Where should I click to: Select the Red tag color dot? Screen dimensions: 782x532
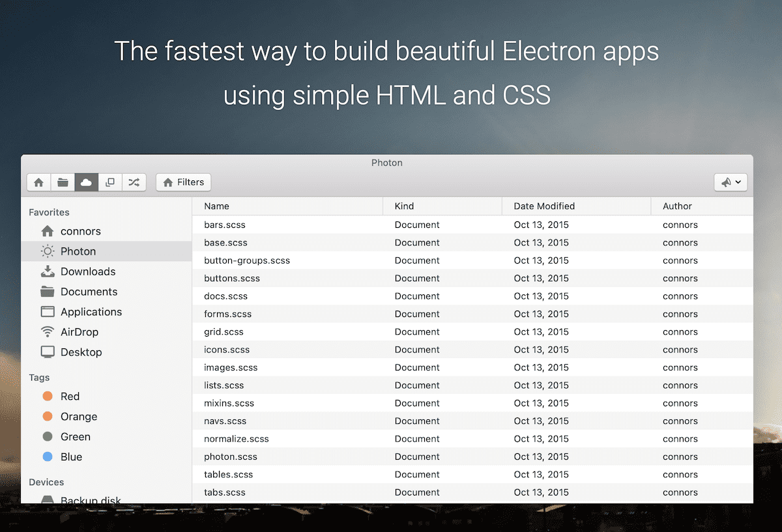click(x=48, y=397)
